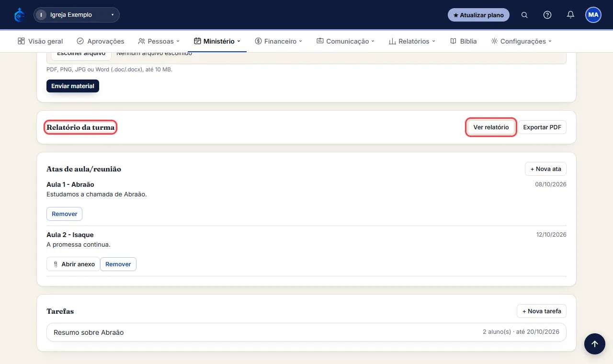Click the Pessoas people icon
The height and width of the screenshot is (364, 613).
pos(141,41)
